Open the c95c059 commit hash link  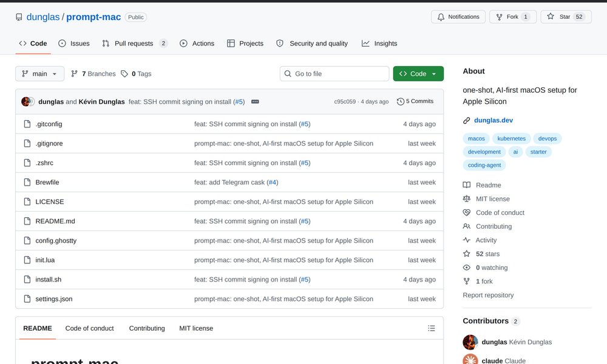click(345, 101)
